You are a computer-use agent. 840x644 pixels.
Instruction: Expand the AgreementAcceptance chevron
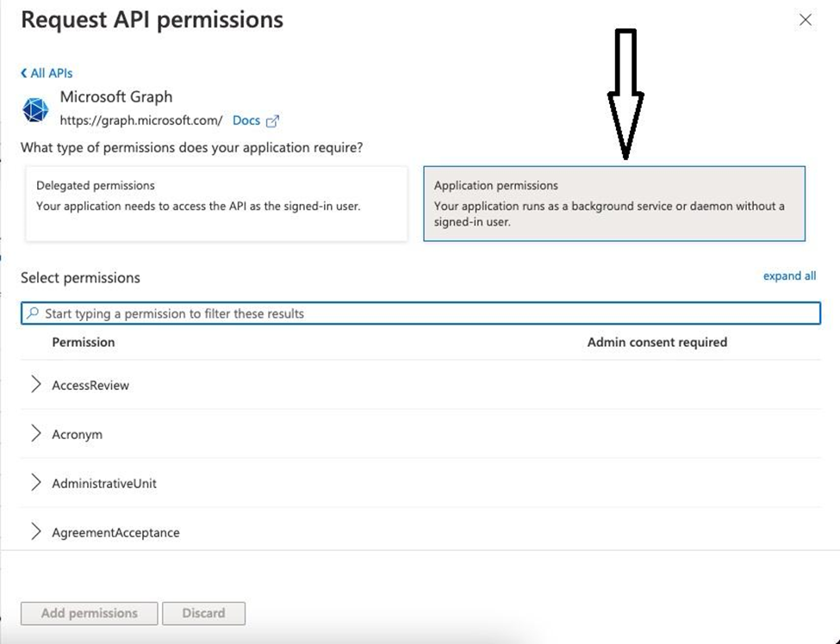[36, 532]
